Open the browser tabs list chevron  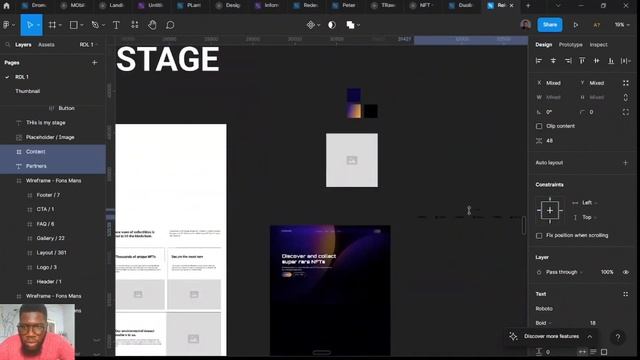pos(558,5)
